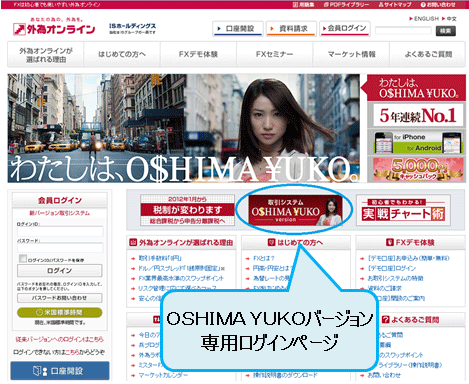The width and height of the screenshot is (469, 384).
Task: Click the gray ログイン button in the member box
Action: click(60, 271)
